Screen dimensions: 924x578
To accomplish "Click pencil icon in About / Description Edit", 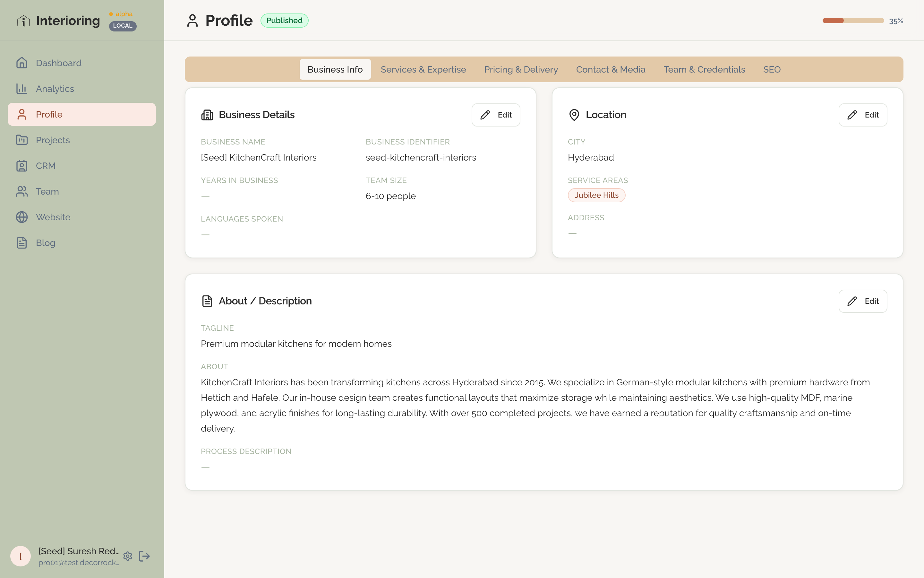I will tap(852, 301).
